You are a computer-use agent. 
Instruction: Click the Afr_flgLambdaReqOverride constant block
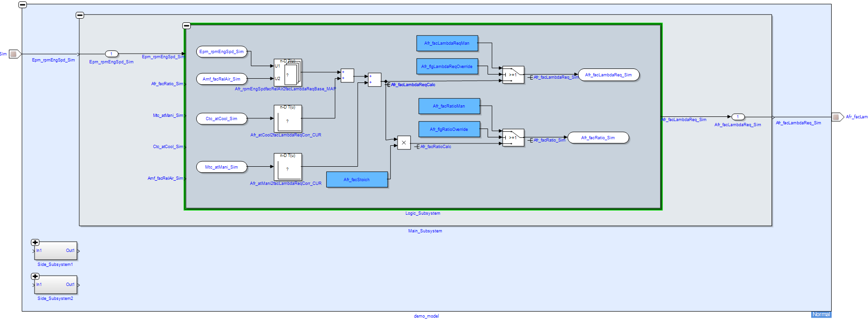[447, 67]
